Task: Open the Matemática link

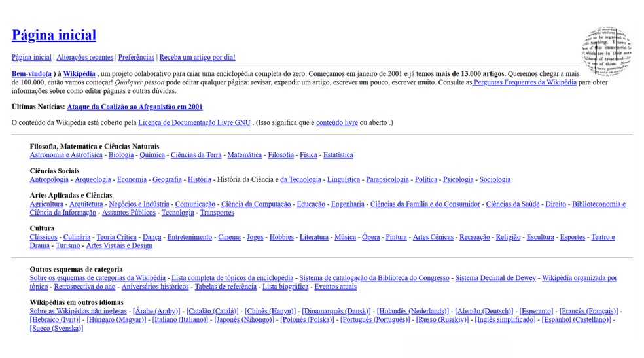Action: point(245,154)
